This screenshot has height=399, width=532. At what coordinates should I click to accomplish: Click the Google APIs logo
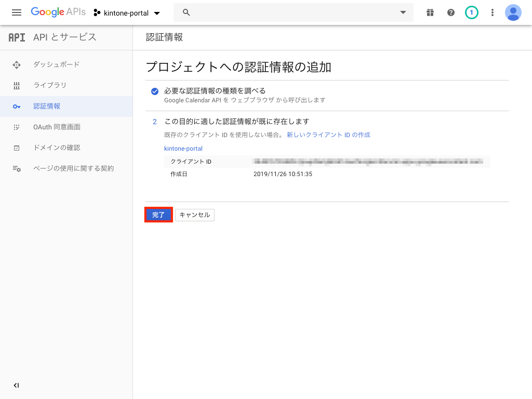58,12
